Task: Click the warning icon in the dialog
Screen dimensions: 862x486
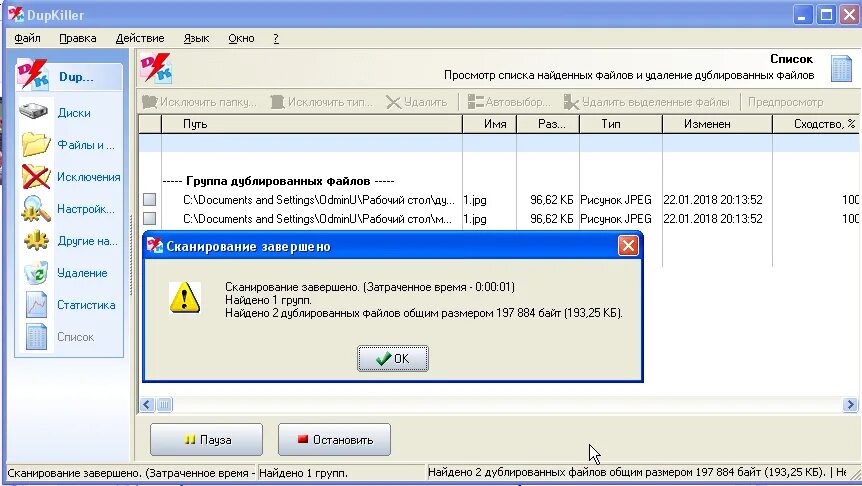Action: [x=185, y=298]
